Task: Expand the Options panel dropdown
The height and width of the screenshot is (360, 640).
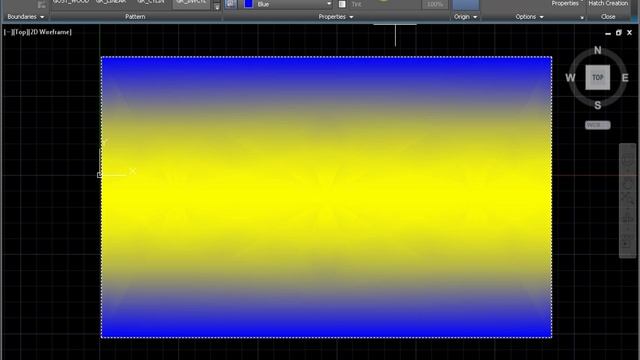Action: [x=529, y=17]
